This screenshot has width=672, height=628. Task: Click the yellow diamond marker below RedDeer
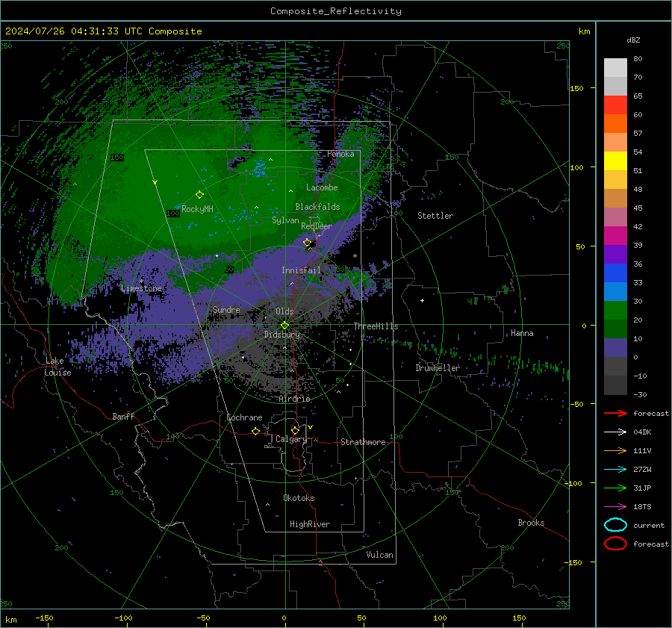click(x=308, y=243)
